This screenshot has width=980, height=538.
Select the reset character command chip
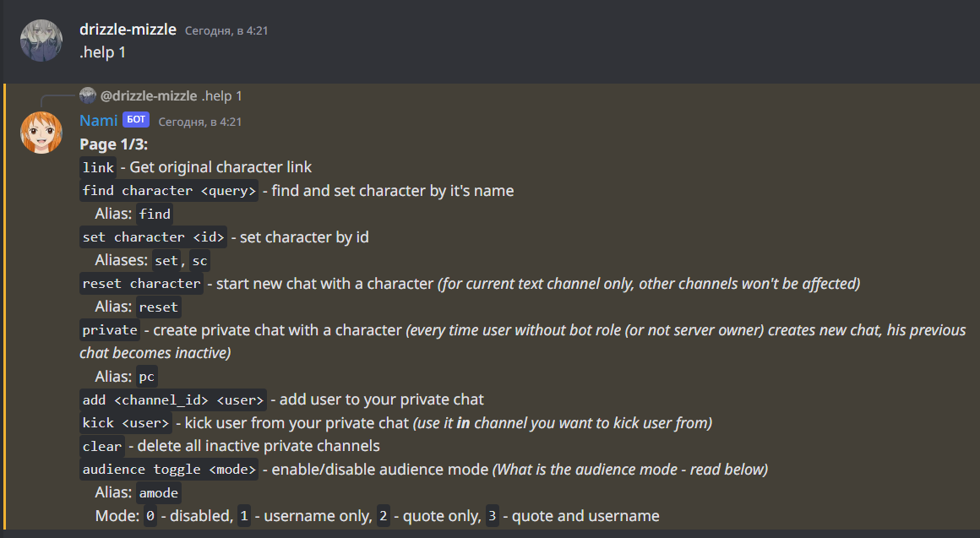point(141,283)
